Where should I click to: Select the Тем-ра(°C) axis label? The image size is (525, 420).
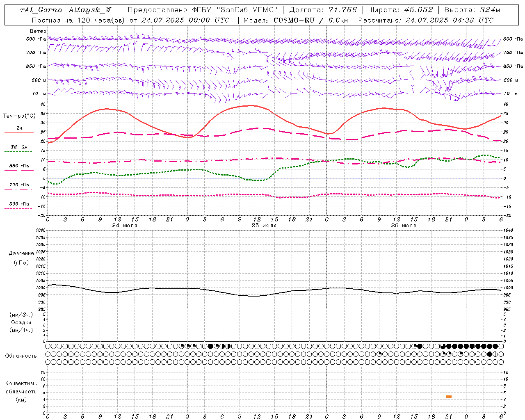(19, 116)
